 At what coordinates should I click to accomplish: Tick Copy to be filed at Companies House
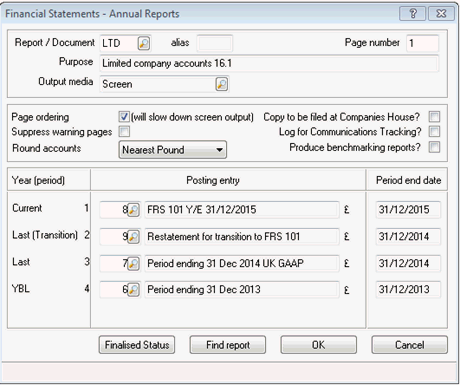pos(434,117)
